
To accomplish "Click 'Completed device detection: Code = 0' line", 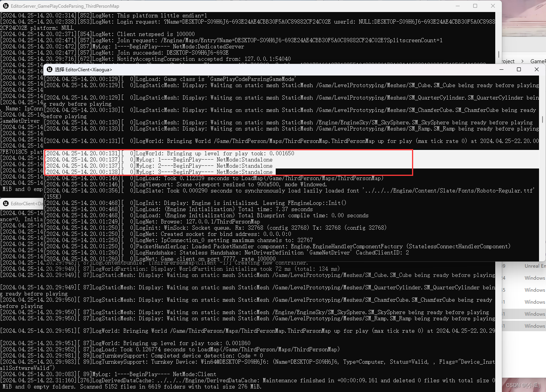I will point(132,356).
